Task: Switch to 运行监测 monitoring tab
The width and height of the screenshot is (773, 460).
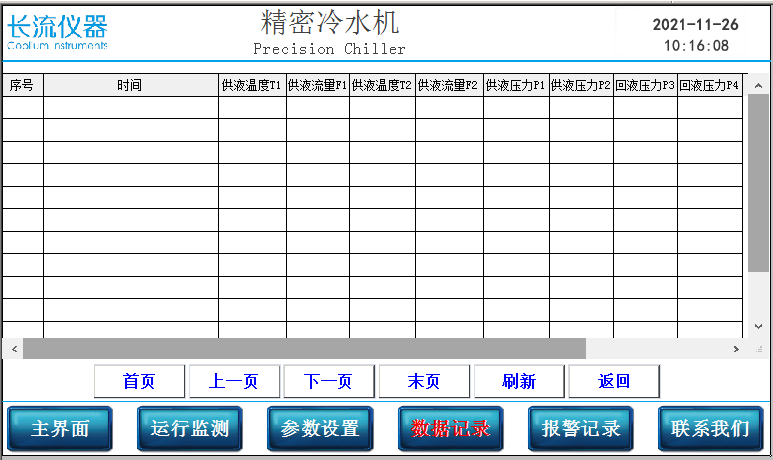Action: coord(190,429)
